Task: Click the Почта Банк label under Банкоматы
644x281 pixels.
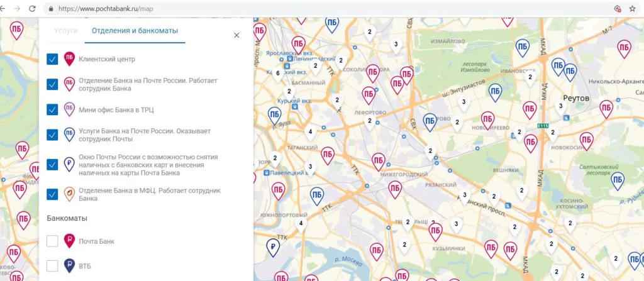Action: (96, 241)
